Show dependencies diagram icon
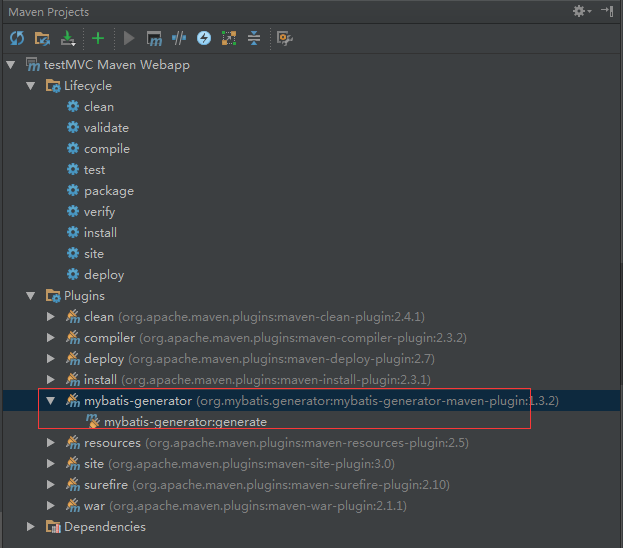This screenshot has height=548, width=623. point(229,39)
